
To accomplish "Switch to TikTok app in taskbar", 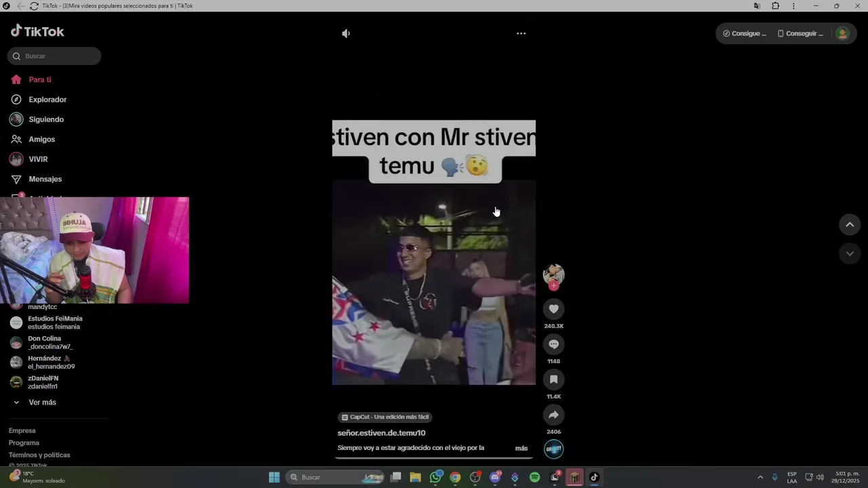I will click(594, 477).
